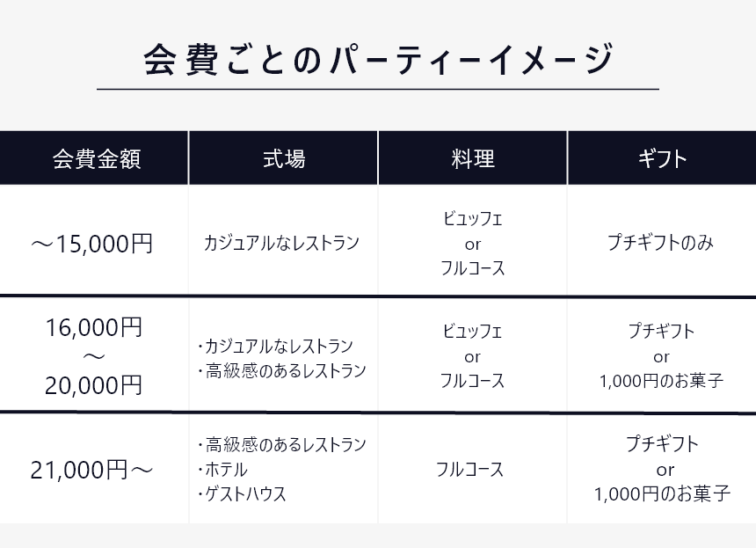The image size is (756, 548).
Task: Click カジュアルなレストラン in the first row
Action: tap(281, 243)
